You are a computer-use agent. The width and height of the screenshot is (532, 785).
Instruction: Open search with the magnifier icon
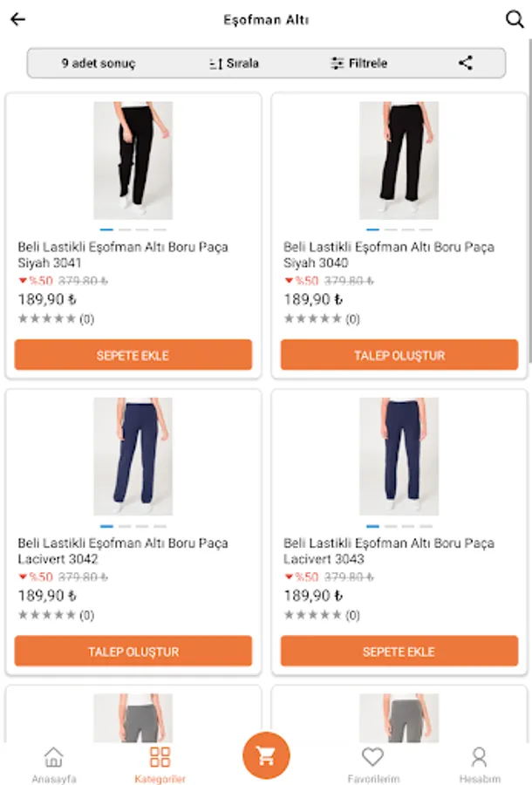pos(514,19)
